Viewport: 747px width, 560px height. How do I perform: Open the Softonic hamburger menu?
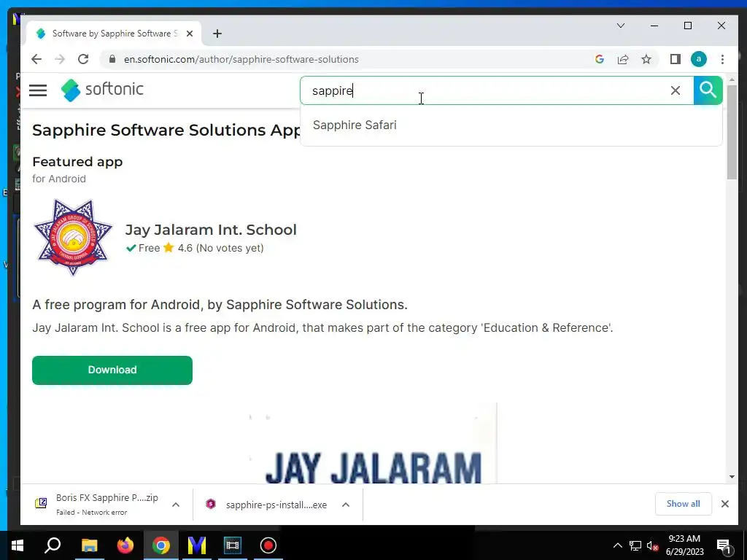(x=38, y=90)
